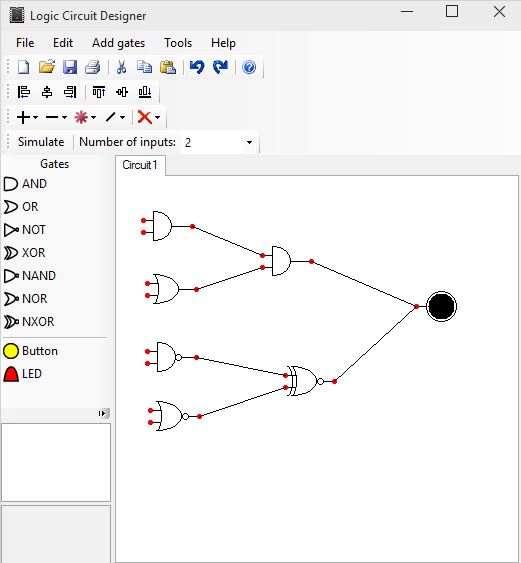Expand the Number of inputs combo box
This screenshot has height=563, width=521.
(x=249, y=142)
